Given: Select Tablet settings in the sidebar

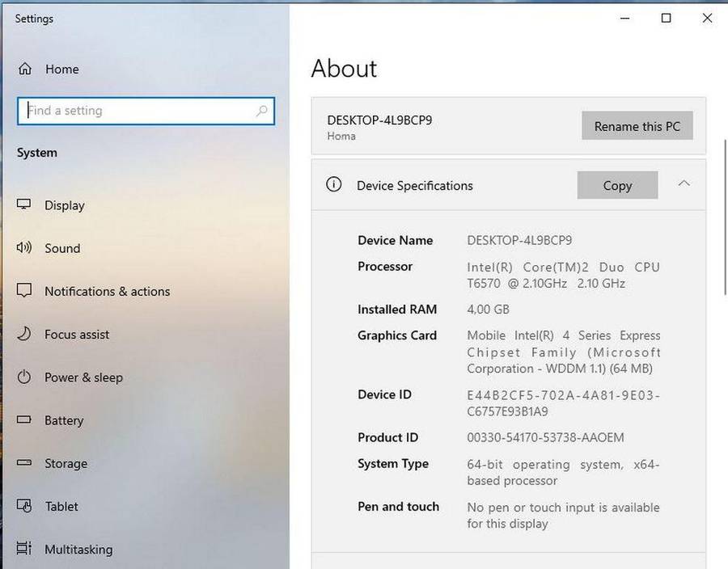Looking at the screenshot, I should (x=60, y=507).
